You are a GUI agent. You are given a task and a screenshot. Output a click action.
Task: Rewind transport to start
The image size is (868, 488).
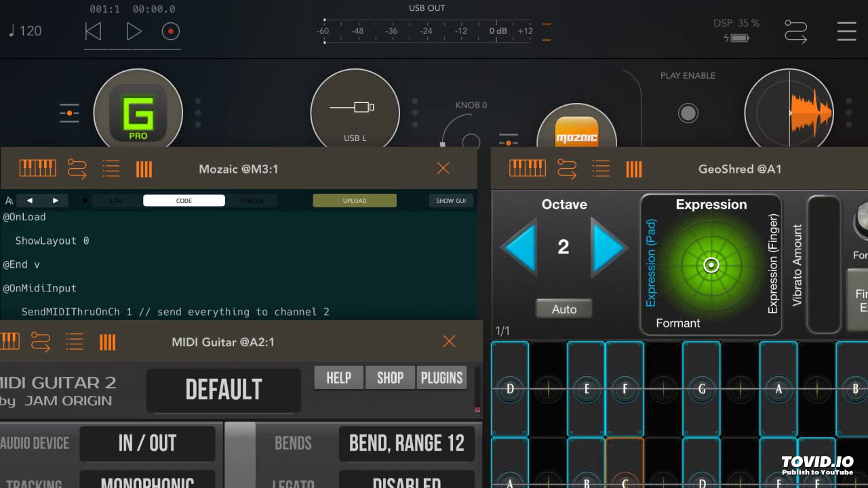(93, 31)
